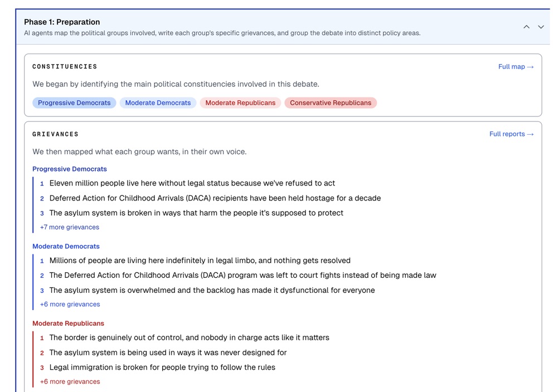
Task: Click the Moderate Republicans grievances heading
Action: 68,324
